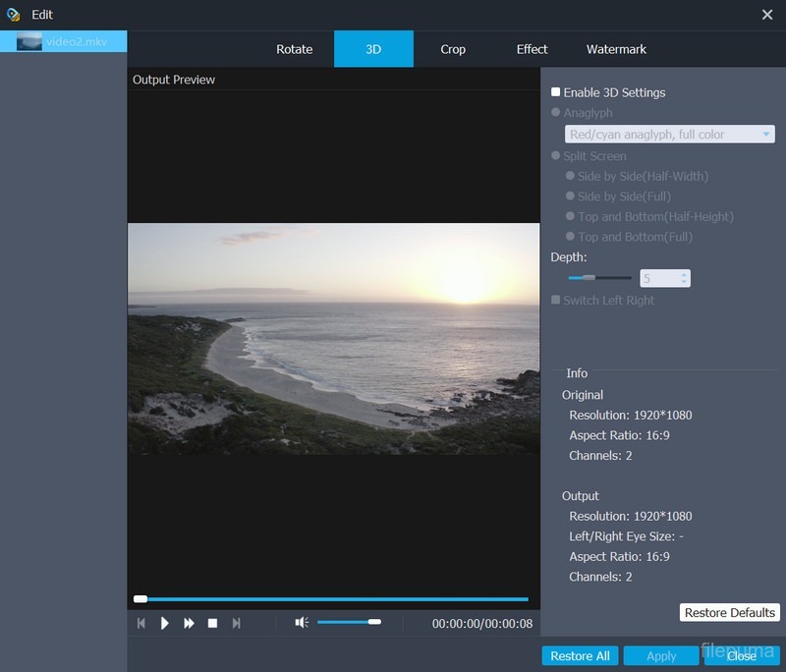Go to the Crop tab
Image resolution: width=786 pixels, height=672 pixels.
click(x=453, y=49)
